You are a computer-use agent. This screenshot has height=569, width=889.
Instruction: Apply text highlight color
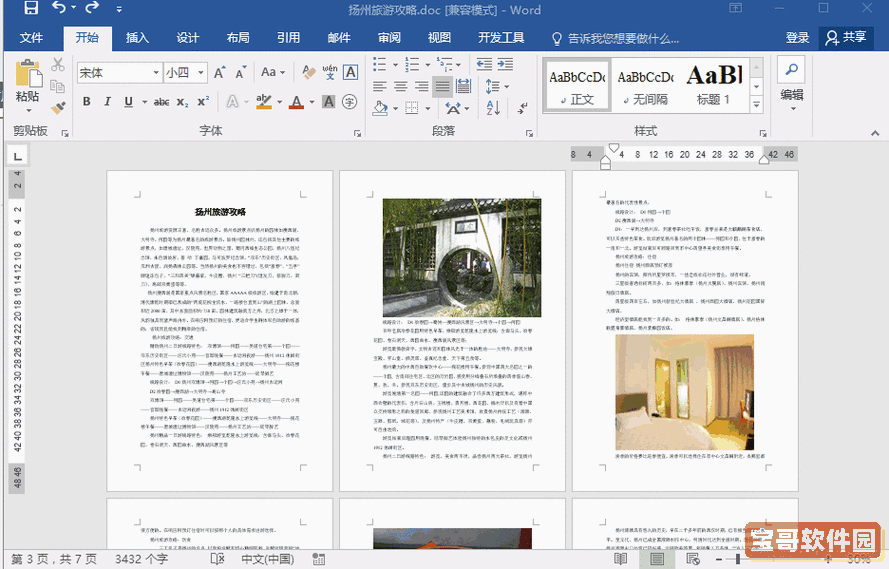(x=264, y=101)
